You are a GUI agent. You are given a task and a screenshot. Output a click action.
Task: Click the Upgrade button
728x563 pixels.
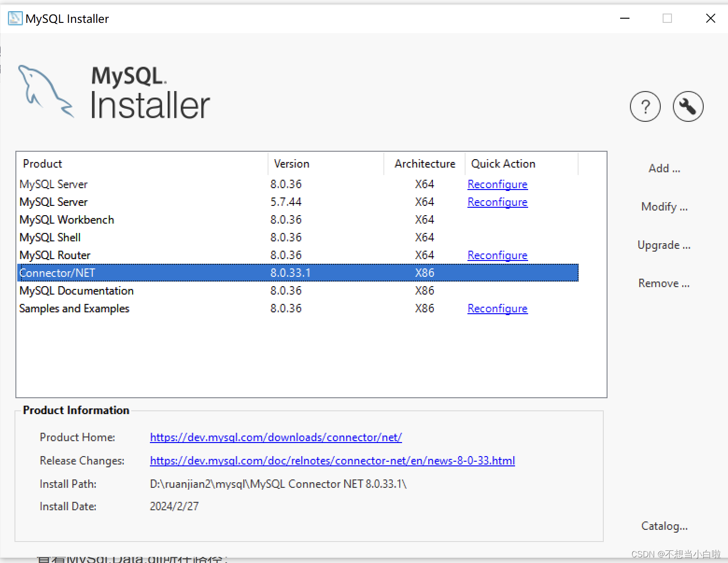tap(664, 245)
